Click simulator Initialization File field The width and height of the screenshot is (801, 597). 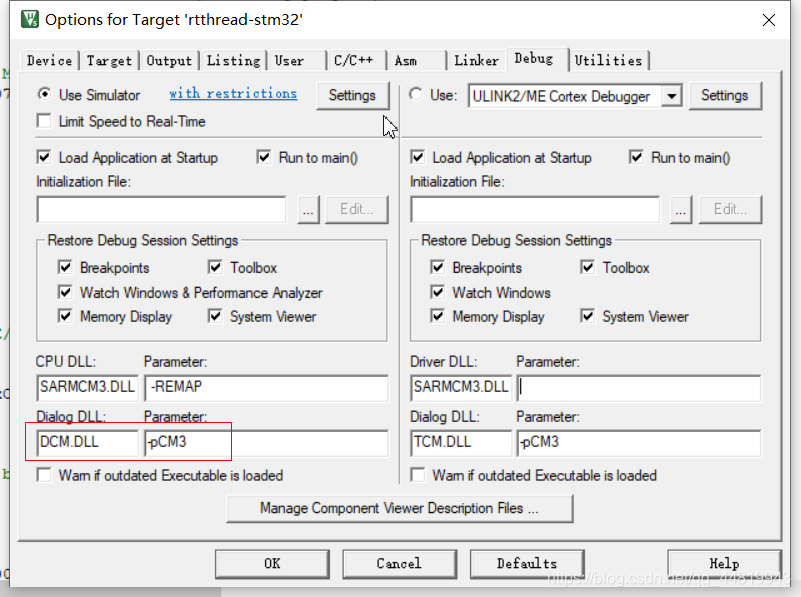[161, 209]
